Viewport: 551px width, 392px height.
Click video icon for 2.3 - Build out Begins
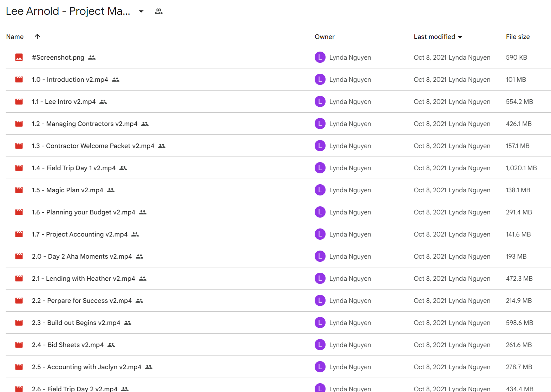click(x=19, y=323)
